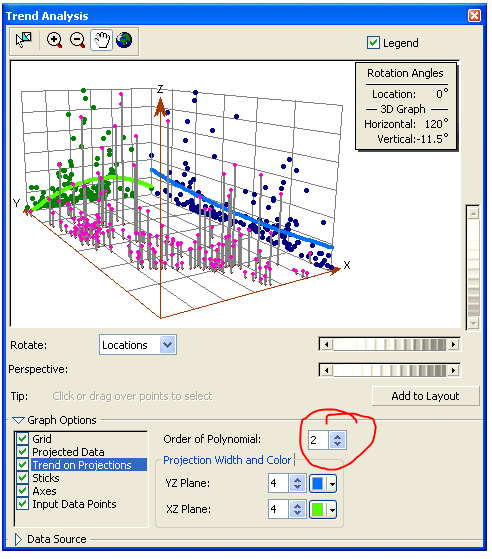Click the vertical rotation slider track
This screenshot has height=559, width=492.
click(473, 268)
